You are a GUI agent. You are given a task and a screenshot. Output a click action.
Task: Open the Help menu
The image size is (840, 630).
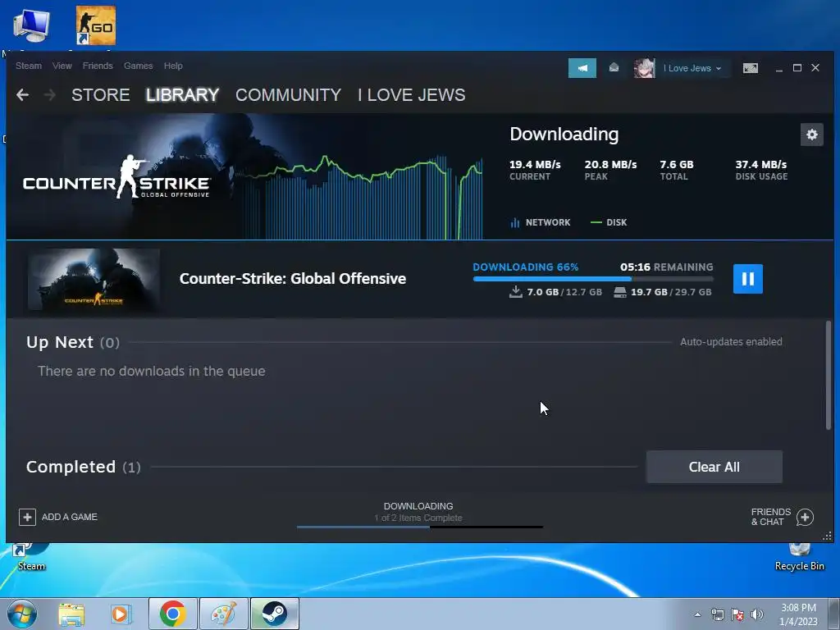[173, 66]
